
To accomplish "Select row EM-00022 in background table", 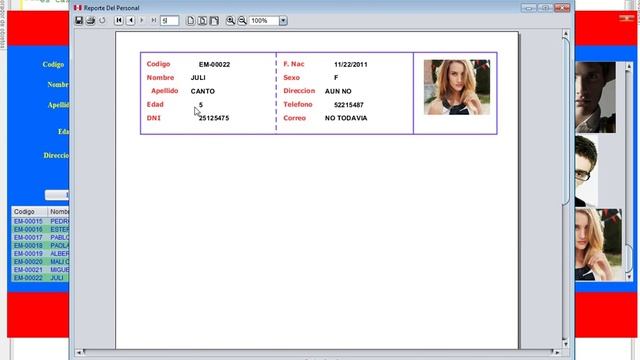I will click(40, 278).
